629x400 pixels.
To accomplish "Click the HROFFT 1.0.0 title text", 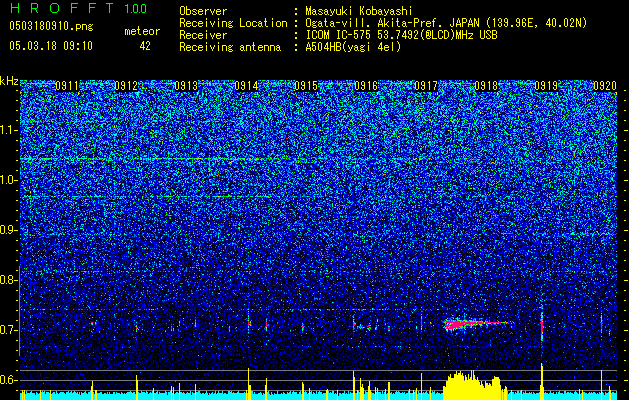I will pyautogui.click(x=78, y=8).
